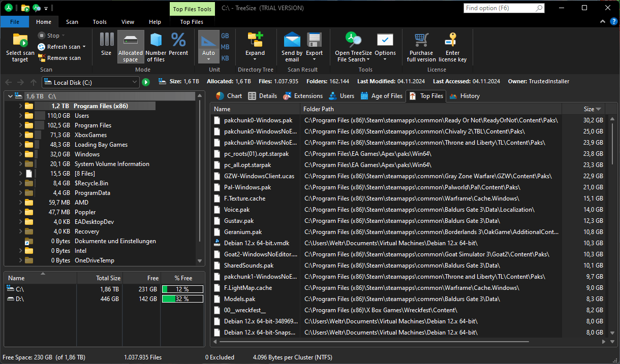Click the Refresh scan icon
The width and height of the screenshot is (620, 364).
click(x=42, y=47)
